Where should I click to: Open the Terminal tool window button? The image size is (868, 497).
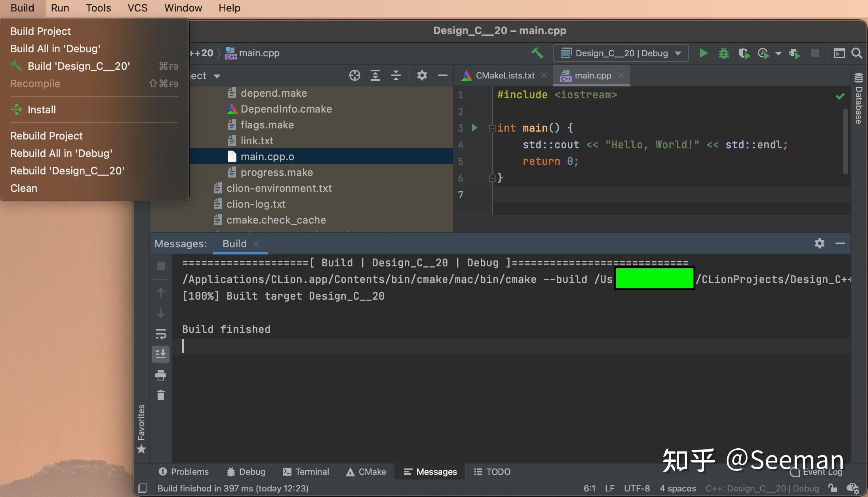pyautogui.click(x=306, y=472)
